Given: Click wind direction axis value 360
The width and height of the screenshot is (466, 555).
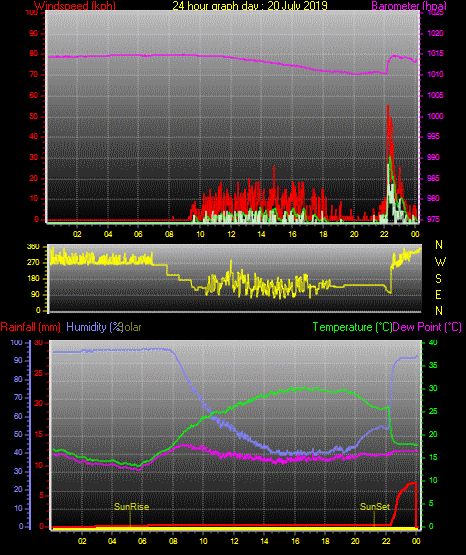Looking at the screenshot, I should [x=33, y=247].
